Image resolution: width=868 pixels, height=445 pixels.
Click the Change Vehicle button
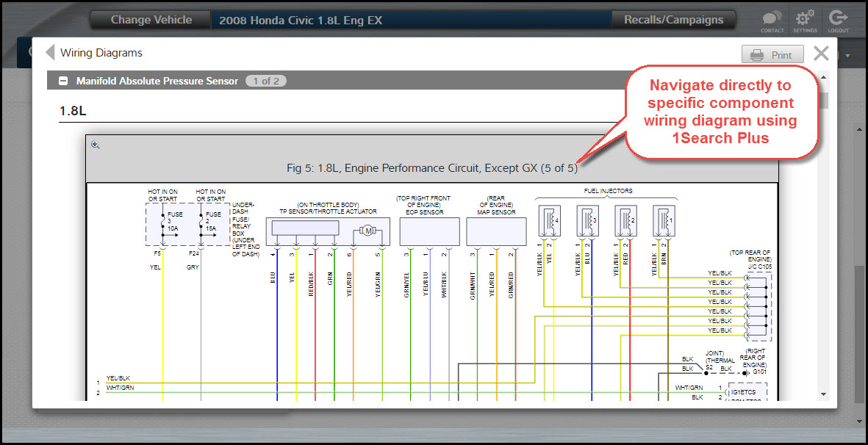(149, 20)
